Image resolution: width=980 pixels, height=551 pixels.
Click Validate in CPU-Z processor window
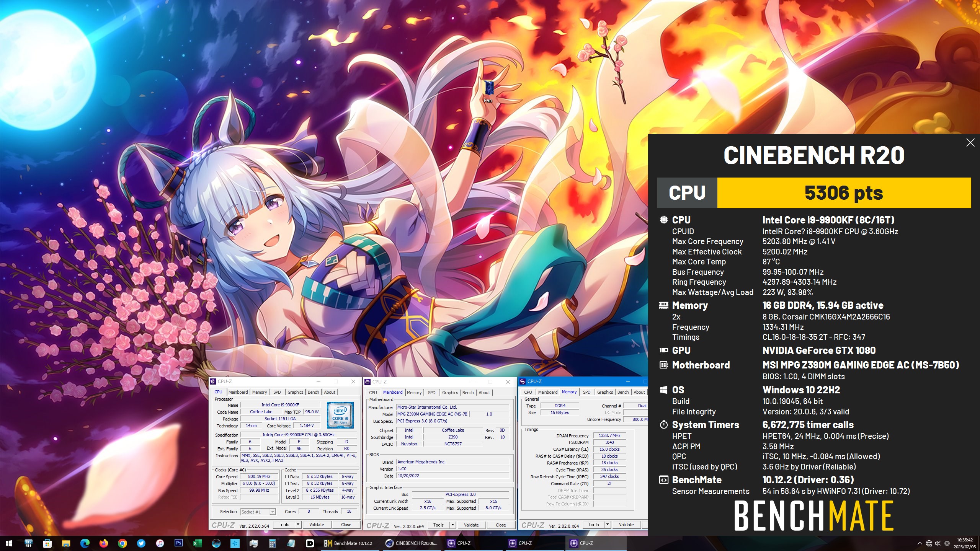(317, 525)
